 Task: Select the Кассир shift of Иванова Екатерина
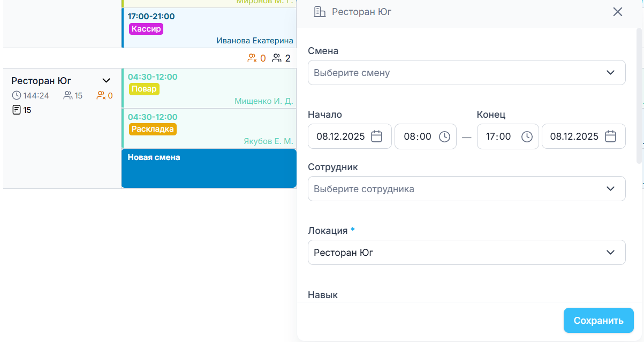pyautogui.click(x=209, y=28)
